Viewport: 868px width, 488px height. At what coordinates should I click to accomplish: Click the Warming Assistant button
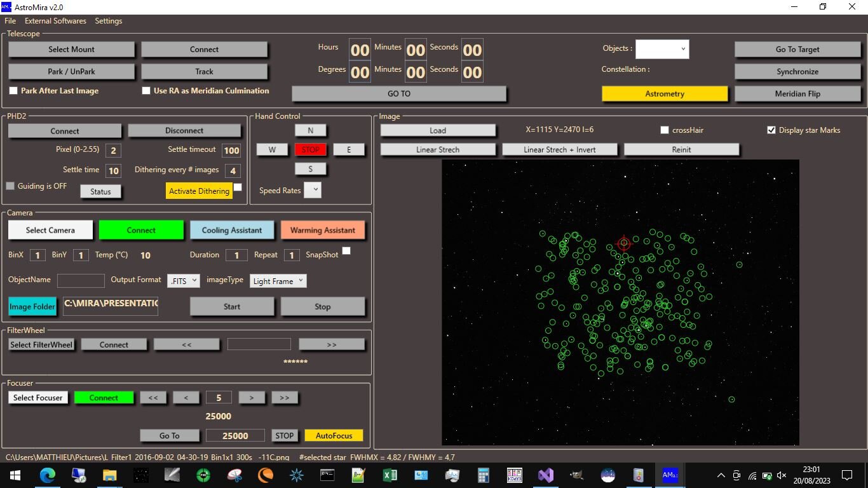pyautogui.click(x=323, y=230)
